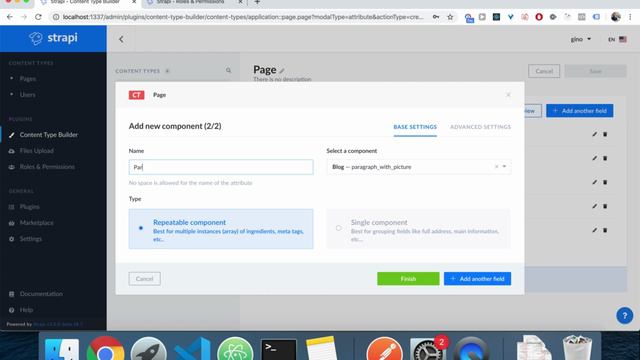Open the EN language selector

(617, 39)
